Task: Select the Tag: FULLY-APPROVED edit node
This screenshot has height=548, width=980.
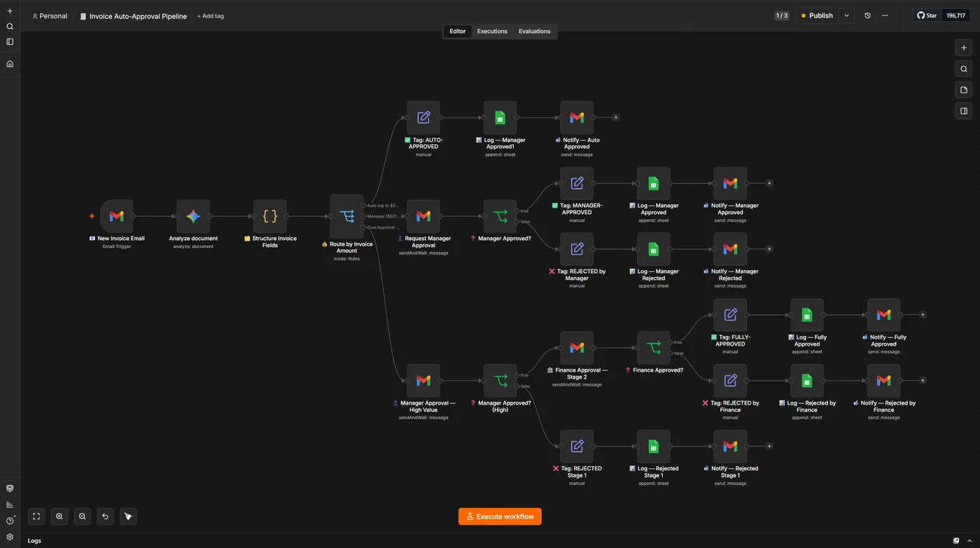Action: (730, 315)
